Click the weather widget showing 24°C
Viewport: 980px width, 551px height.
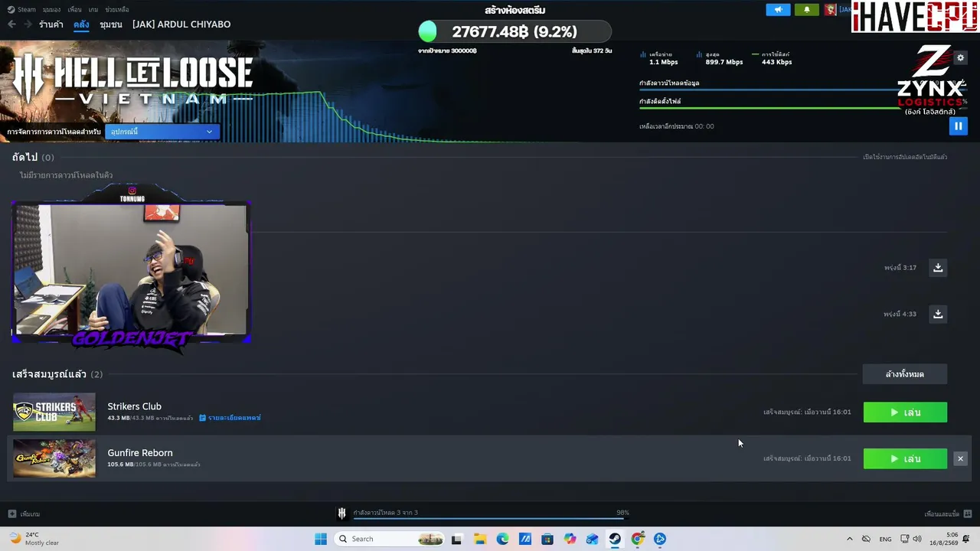coord(32,539)
